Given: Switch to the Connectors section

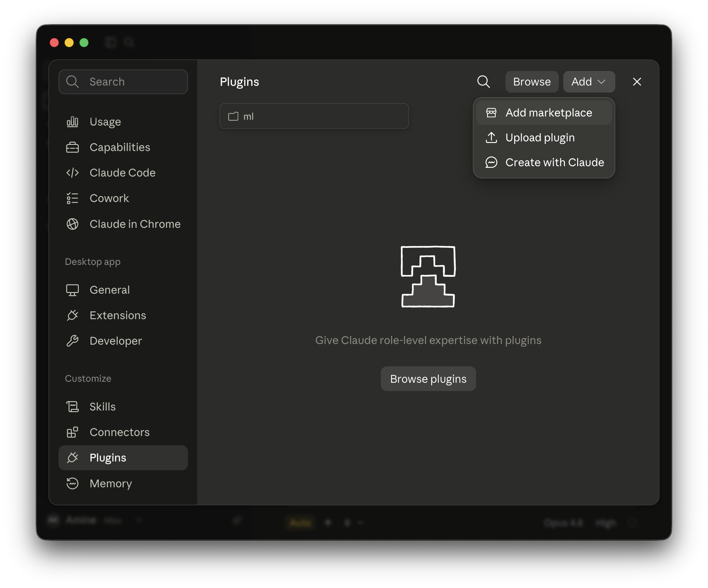Looking at the screenshot, I should pos(123,432).
